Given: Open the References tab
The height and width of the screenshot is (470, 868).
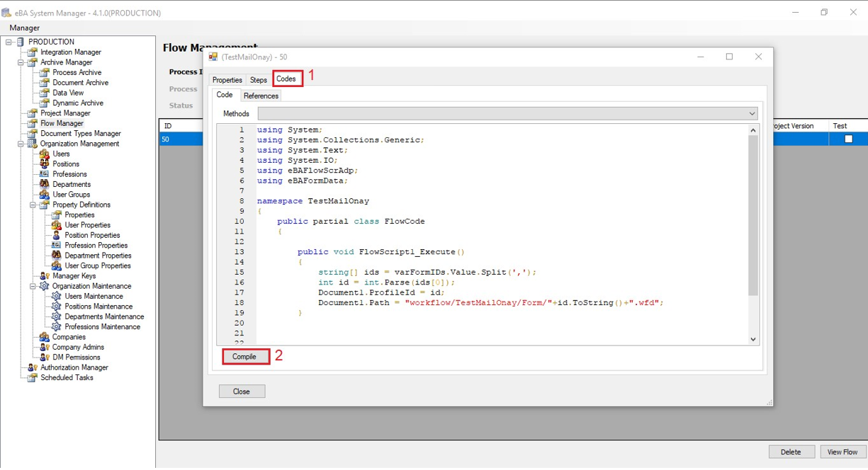Looking at the screenshot, I should pos(261,96).
